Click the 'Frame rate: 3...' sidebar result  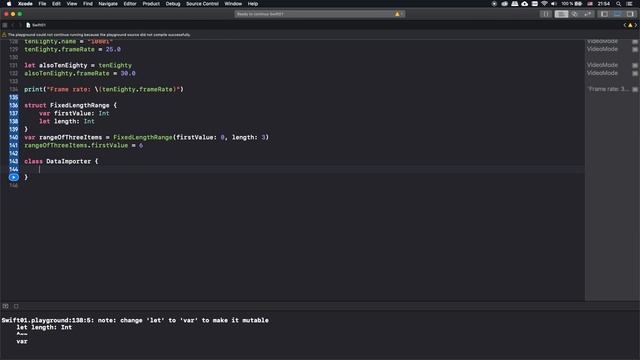tap(608, 89)
